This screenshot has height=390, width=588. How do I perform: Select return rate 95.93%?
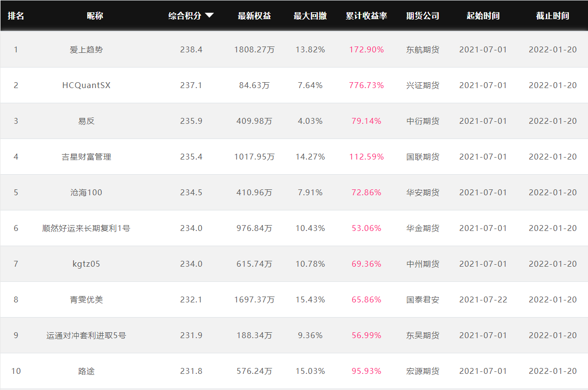point(366,371)
